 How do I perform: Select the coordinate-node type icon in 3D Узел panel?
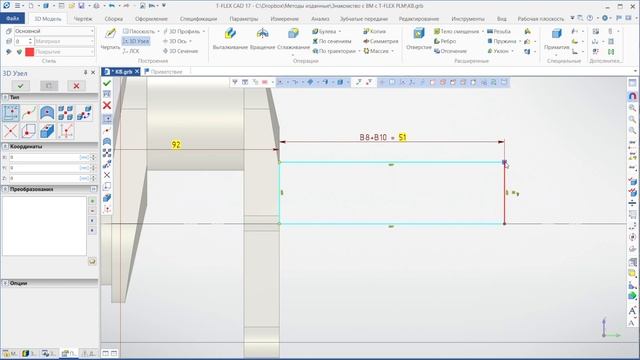(11, 113)
